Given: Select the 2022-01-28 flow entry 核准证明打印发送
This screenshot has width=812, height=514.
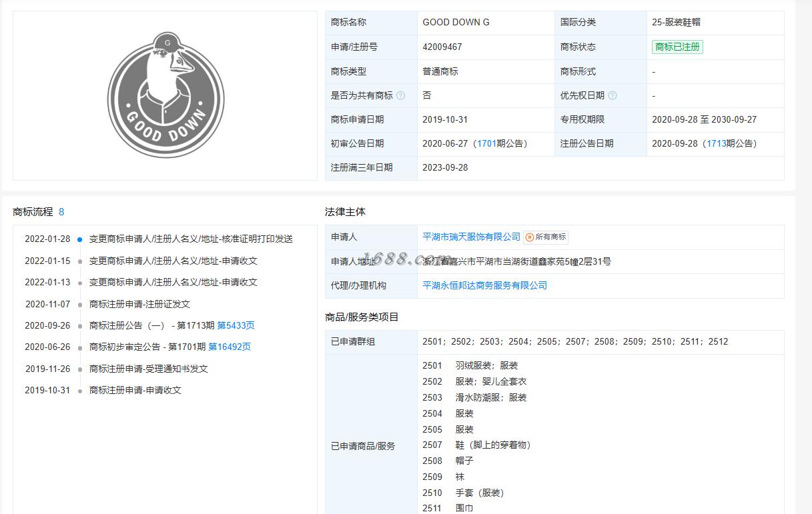Looking at the screenshot, I should pyautogui.click(x=191, y=239).
